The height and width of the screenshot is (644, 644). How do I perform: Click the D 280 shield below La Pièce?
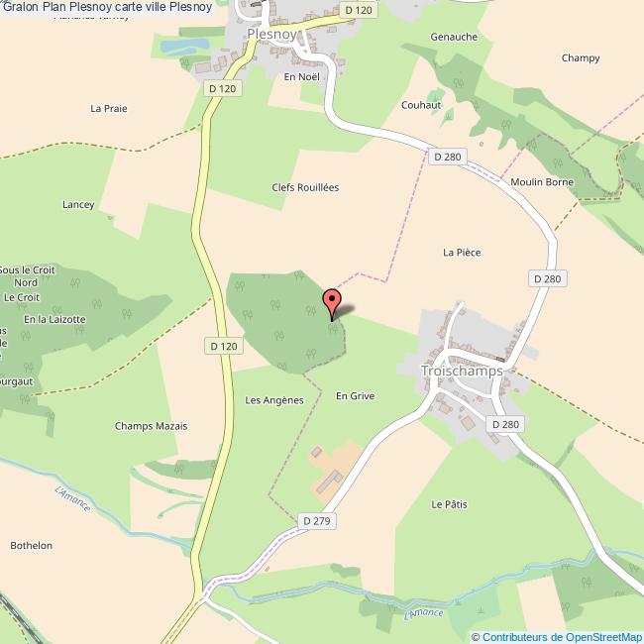click(x=548, y=278)
